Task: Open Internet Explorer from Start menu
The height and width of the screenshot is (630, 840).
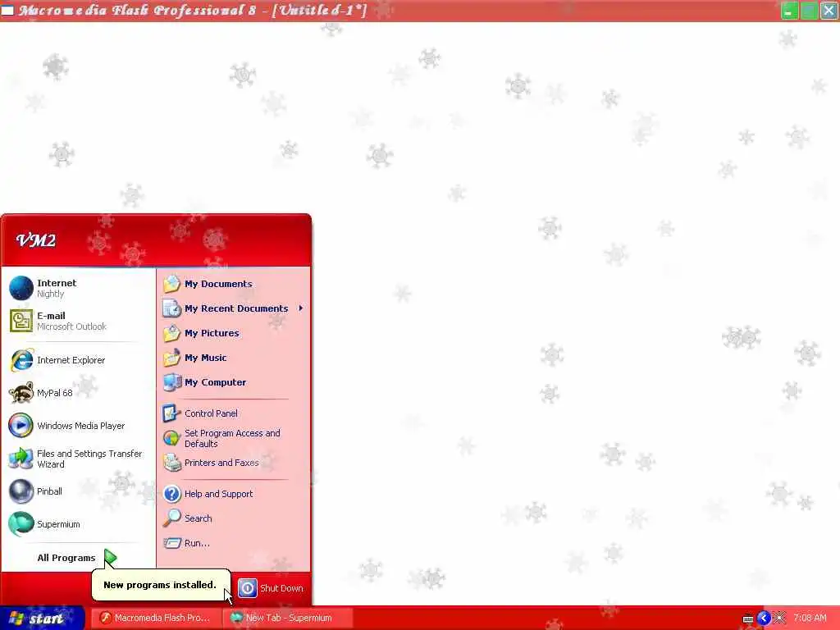Action: point(78,360)
